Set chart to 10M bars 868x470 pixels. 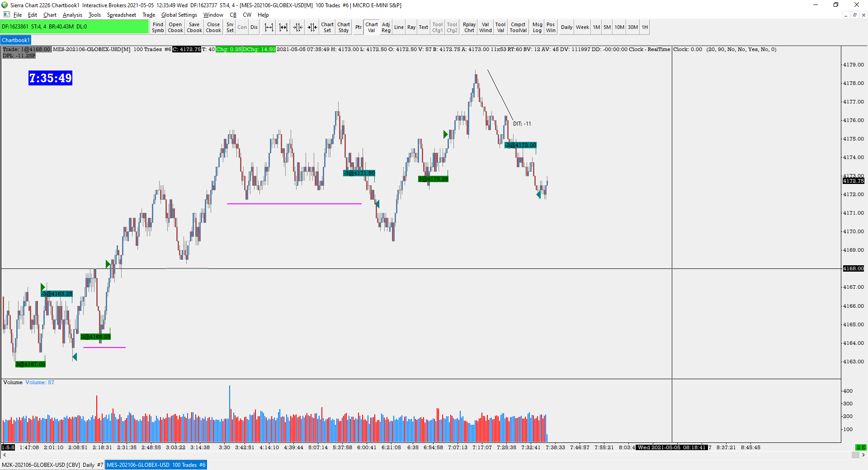coord(619,27)
